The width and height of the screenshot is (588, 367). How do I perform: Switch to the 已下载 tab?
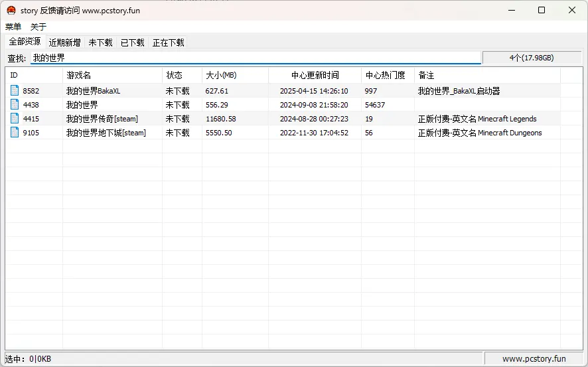point(132,42)
